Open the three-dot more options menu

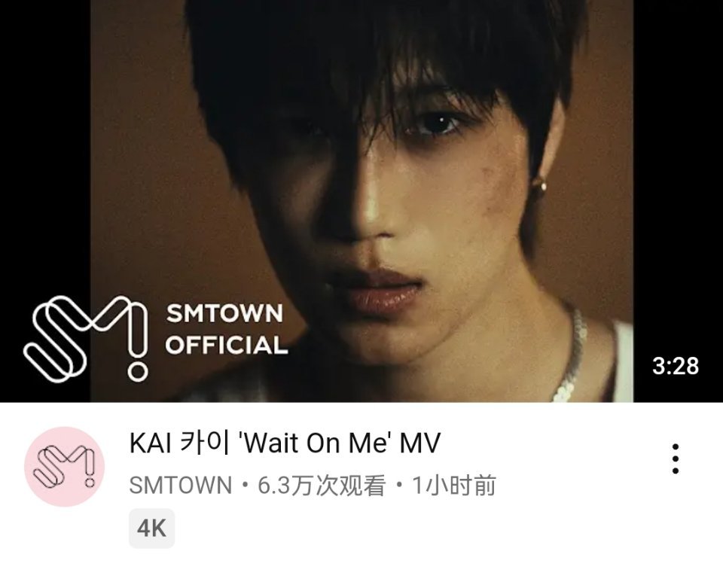tap(675, 459)
